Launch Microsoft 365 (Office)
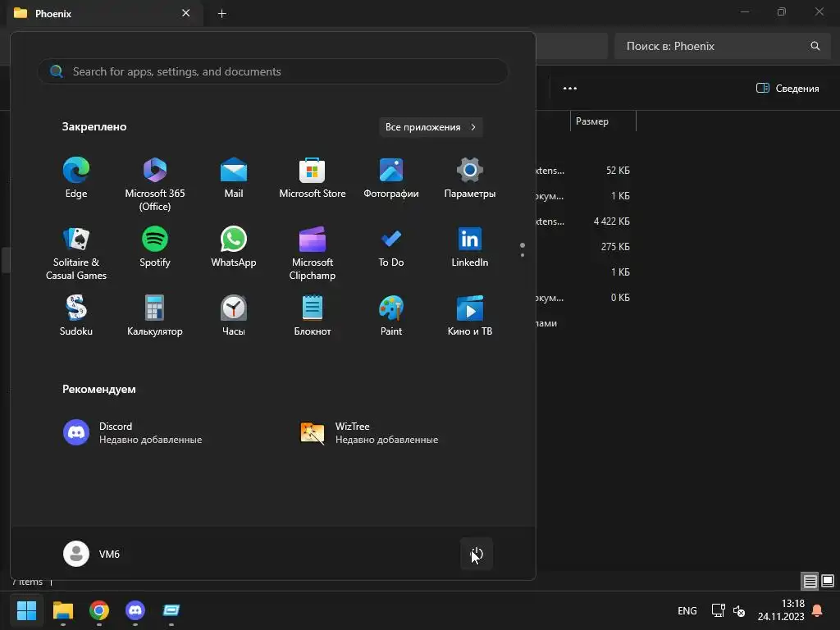 [x=155, y=185]
